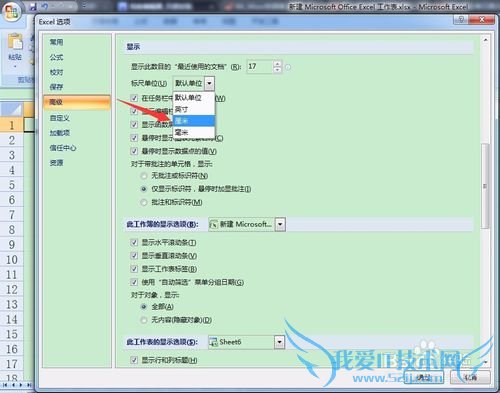The width and height of the screenshot is (500, 393).
Task: Select 全部(A) radio for objects display
Action: click(x=144, y=307)
